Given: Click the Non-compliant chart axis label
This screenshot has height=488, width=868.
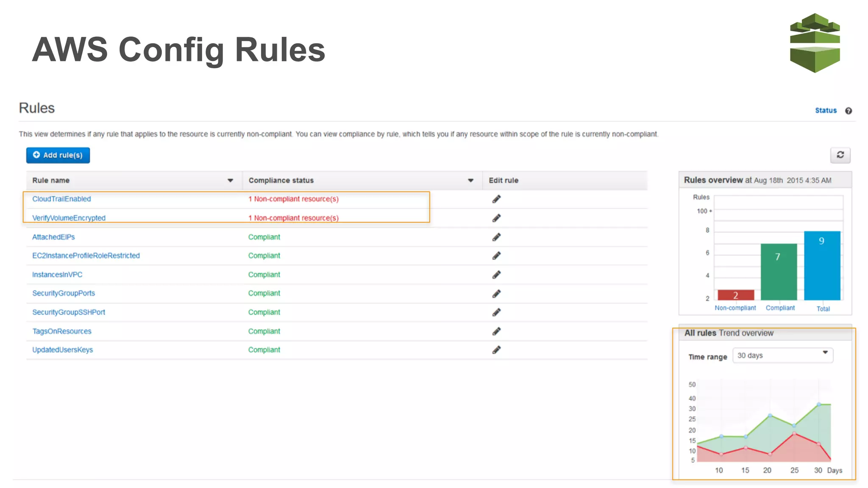Looking at the screenshot, I should coord(735,308).
